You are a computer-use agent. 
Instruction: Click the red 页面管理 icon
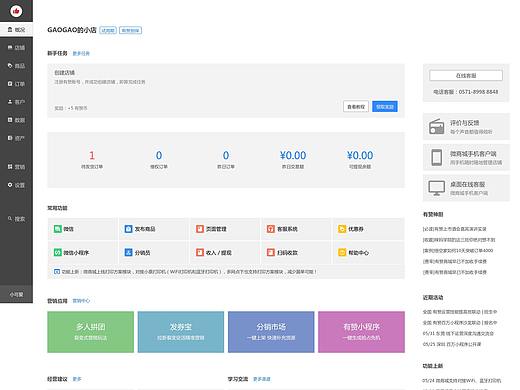(200, 229)
